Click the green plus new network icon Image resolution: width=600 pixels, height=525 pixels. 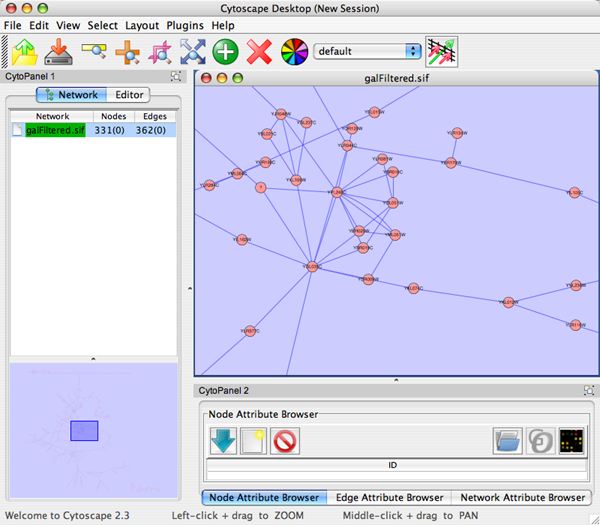pos(225,52)
